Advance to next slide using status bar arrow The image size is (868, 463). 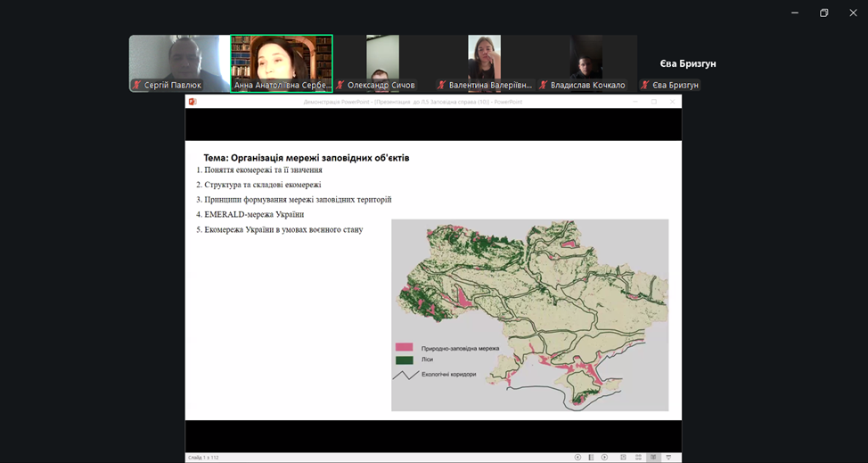604,458
